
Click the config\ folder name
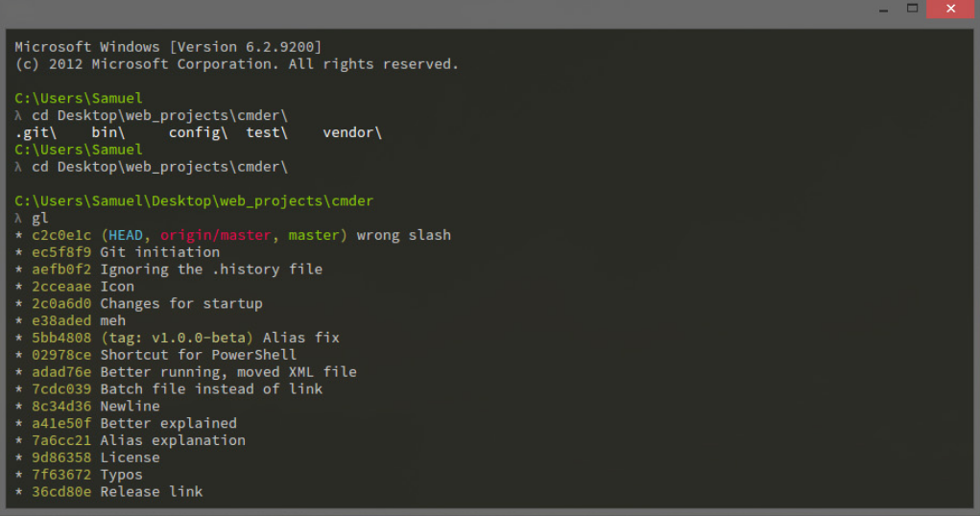tap(199, 132)
